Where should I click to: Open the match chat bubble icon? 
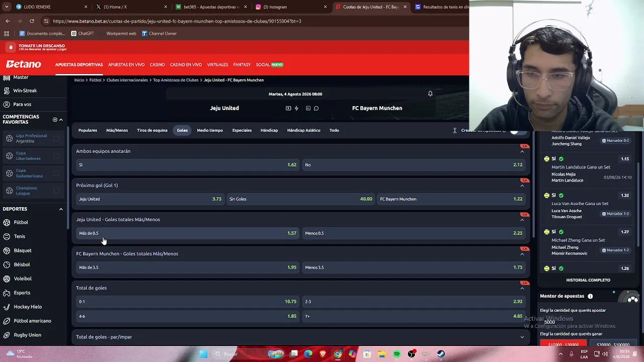click(316, 108)
